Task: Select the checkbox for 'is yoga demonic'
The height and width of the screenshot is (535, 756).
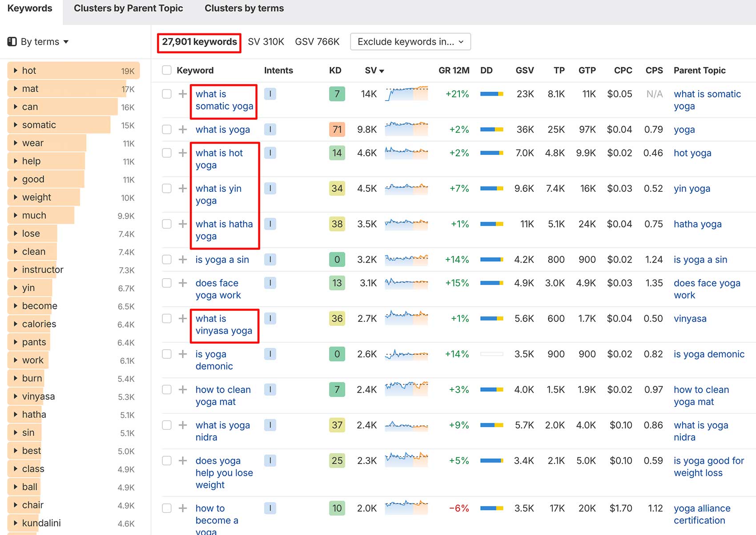Action: click(167, 354)
